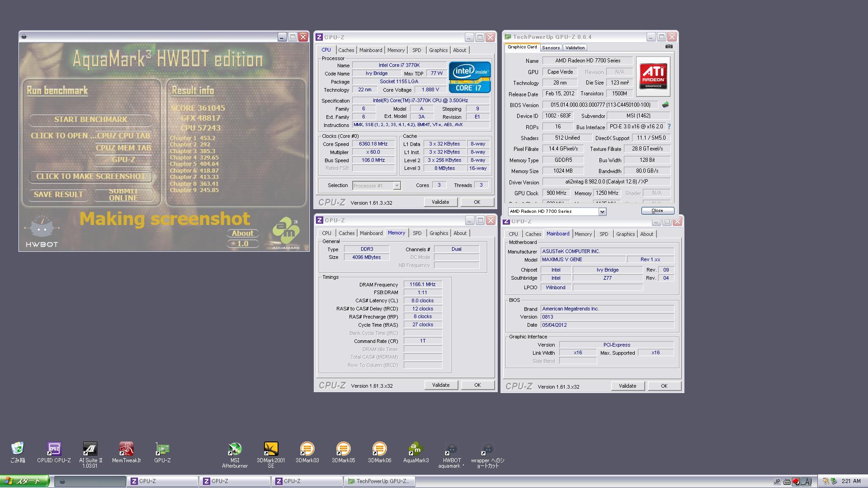Switch to TechPowerUp GPU-Z taskbar item

point(379,481)
